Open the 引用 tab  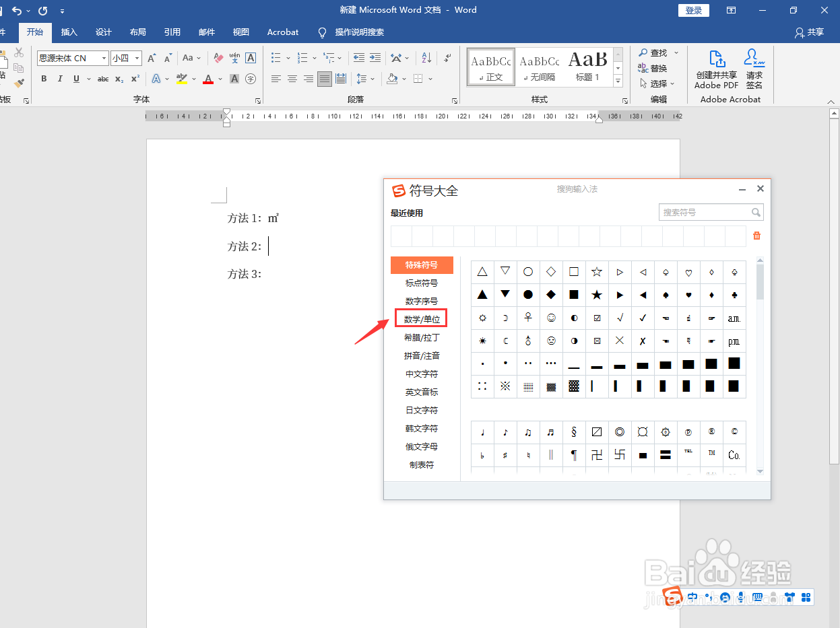(172, 32)
